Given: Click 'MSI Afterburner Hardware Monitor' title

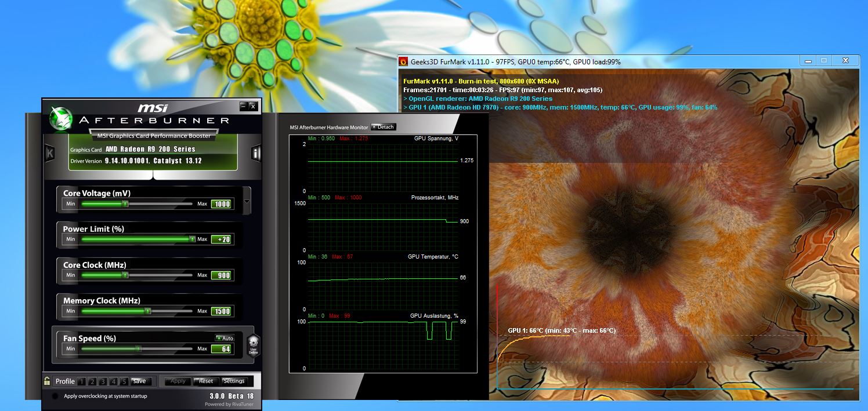Looking at the screenshot, I should (329, 127).
